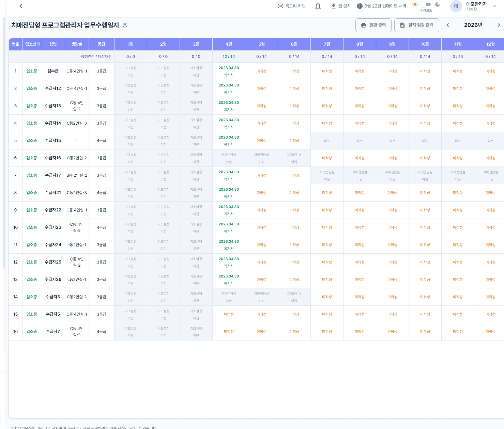Open 9월 22일 업데이트 내역 notice
Viewport: 504px width, 429px height.
(381, 6)
